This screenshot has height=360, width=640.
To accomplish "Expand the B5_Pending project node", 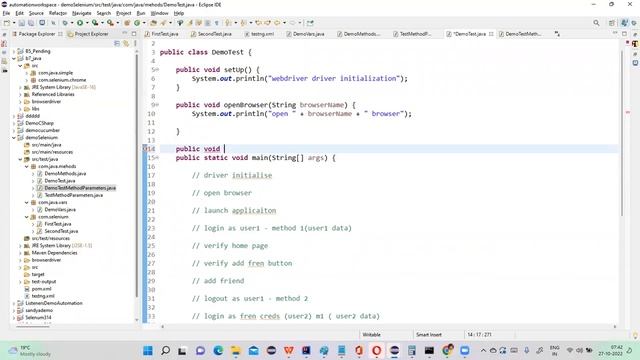I will pos(14,51).
